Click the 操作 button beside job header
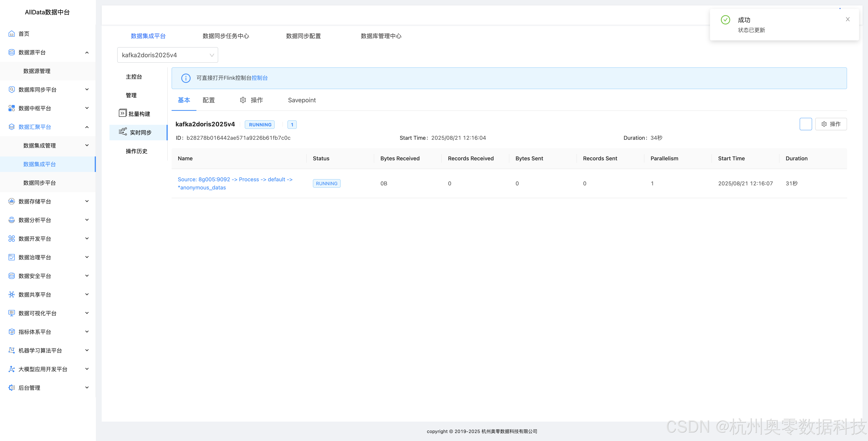Image resolution: width=868 pixels, height=441 pixels. pyautogui.click(x=831, y=124)
